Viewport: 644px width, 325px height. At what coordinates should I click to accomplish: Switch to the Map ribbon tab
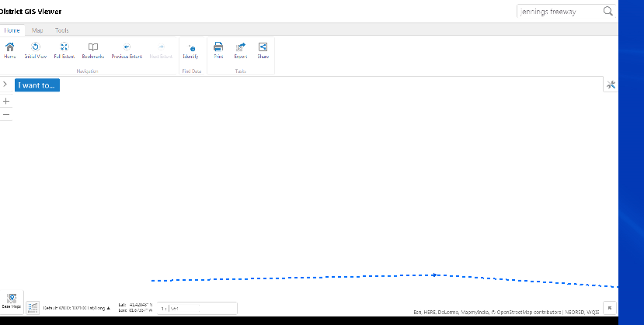(x=37, y=30)
